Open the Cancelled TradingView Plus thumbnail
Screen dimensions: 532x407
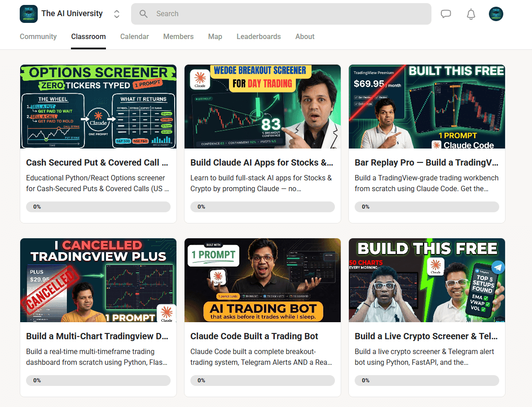tap(98, 280)
